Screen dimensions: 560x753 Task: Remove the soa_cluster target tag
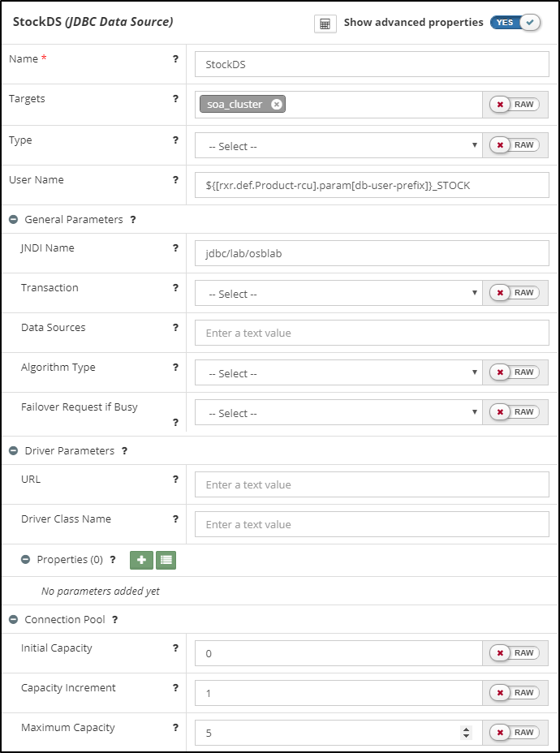[x=277, y=104]
